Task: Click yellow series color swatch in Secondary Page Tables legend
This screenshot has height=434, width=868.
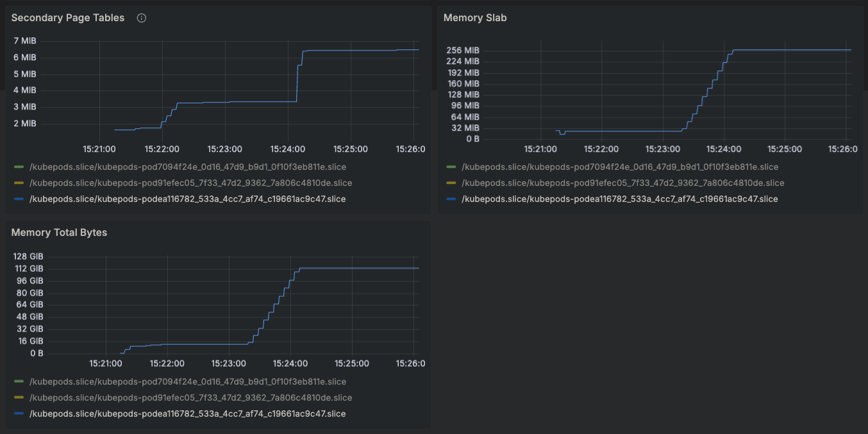Action: click(x=19, y=183)
